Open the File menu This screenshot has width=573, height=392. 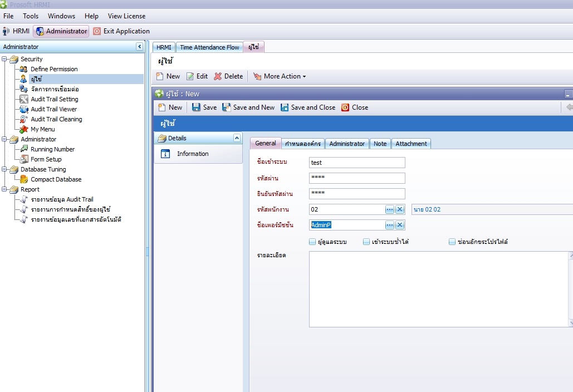tap(8, 16)
